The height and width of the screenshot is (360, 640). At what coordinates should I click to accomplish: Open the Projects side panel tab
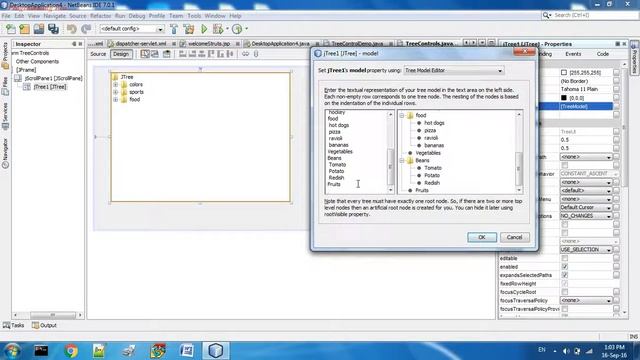tap(5, 55)
